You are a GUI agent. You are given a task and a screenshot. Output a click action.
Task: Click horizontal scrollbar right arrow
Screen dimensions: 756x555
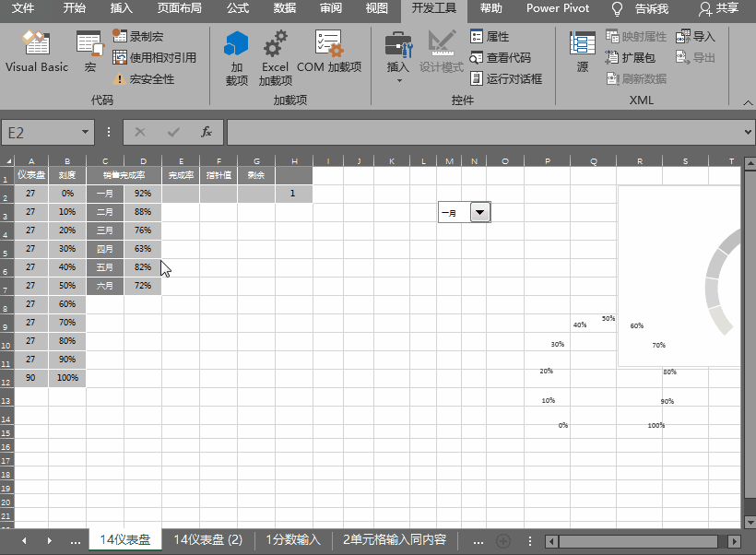coord(734,541)
